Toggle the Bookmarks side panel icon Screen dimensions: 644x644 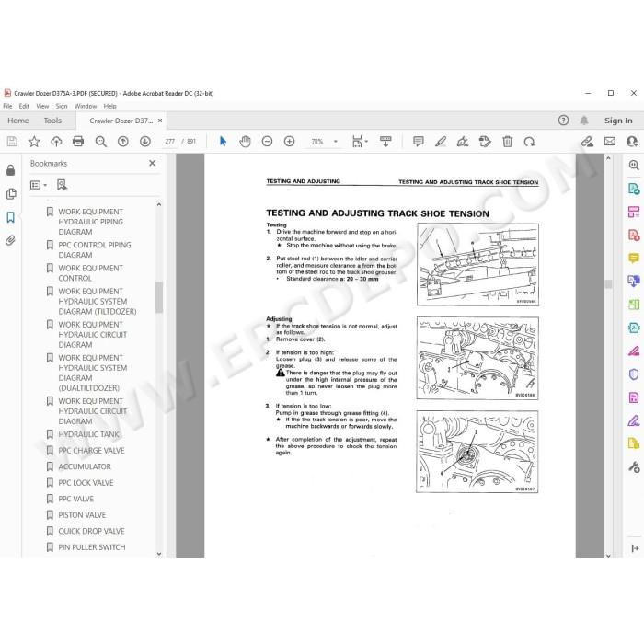(11, 217)
